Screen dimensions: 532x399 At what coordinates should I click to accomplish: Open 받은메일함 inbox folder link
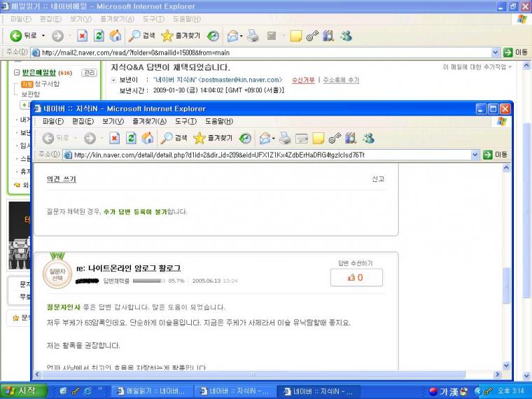(38, 73)
